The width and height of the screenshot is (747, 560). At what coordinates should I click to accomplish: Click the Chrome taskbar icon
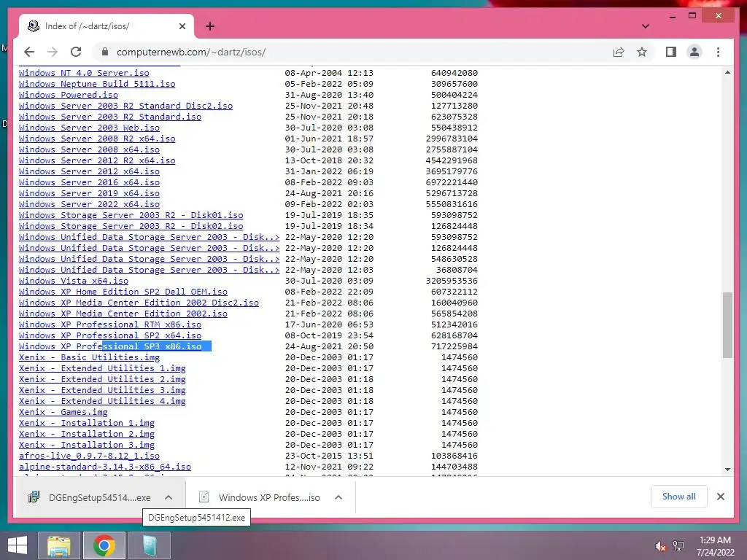click(104, 545)
